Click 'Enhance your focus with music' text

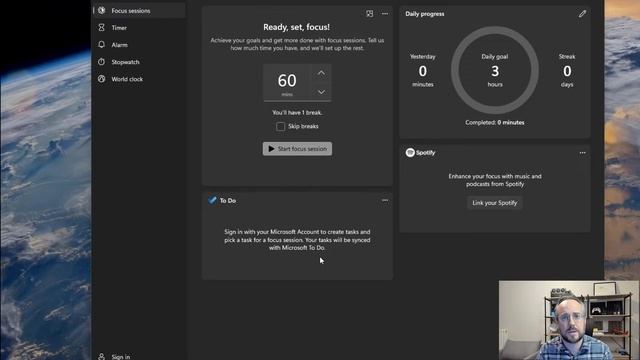495,180
